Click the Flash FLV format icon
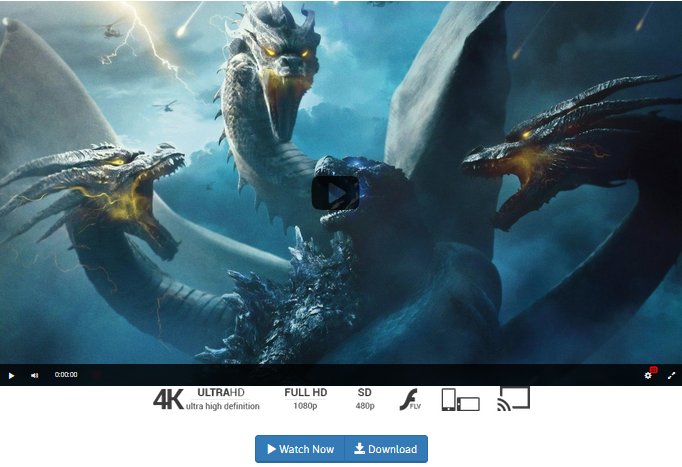 click(410, 400)
